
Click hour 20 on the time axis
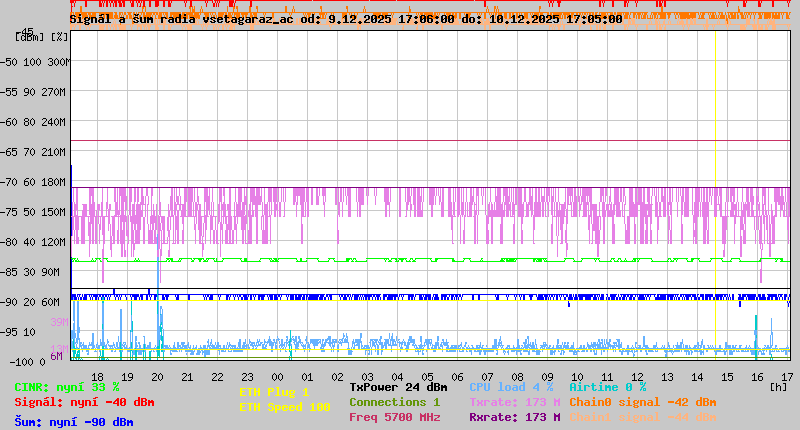point(158,376)
